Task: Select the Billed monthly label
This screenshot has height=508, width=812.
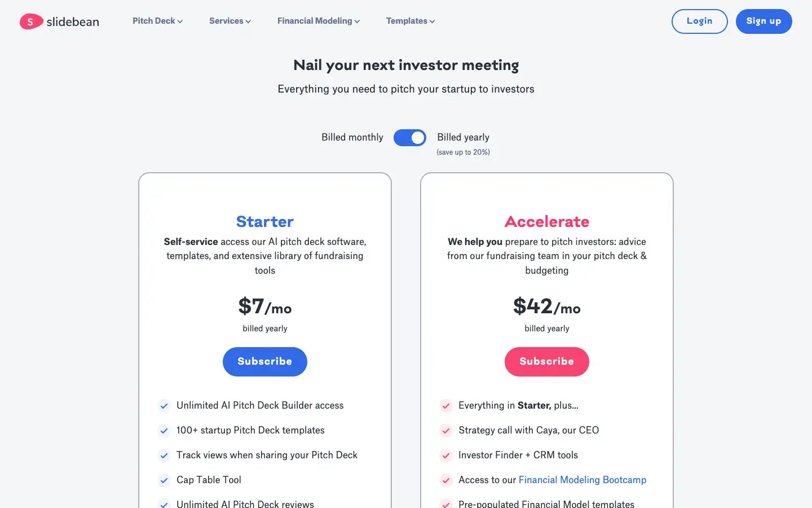Action: click(x=352, y=137)
